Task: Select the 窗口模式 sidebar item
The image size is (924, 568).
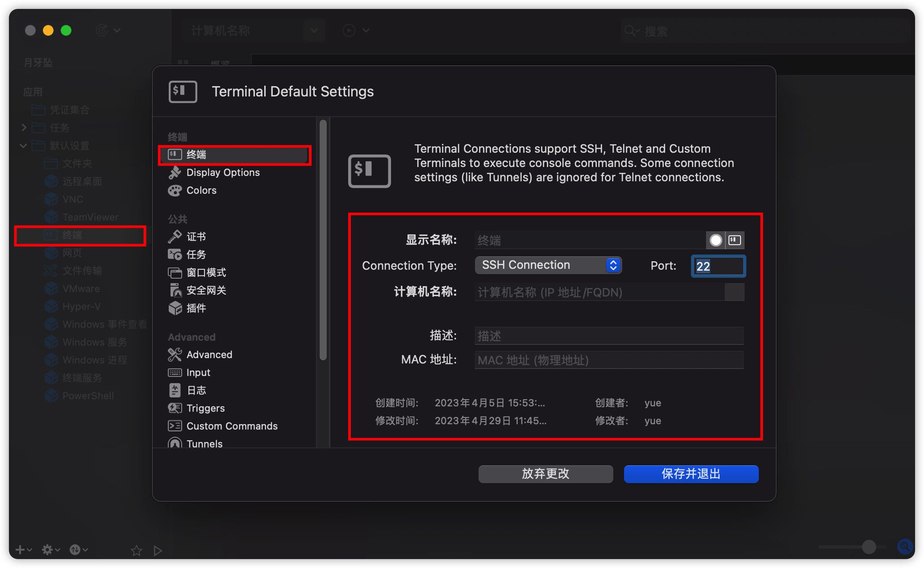Action: click(205, 272)
